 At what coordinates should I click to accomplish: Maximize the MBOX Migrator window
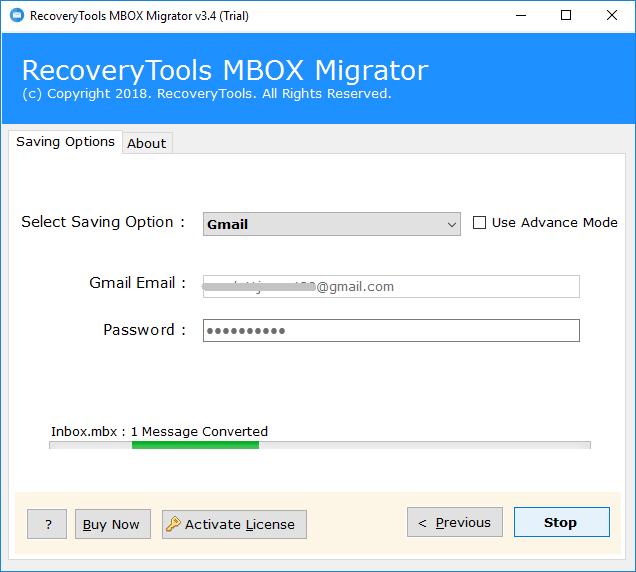pyautogui.click(x=566, y=15)
